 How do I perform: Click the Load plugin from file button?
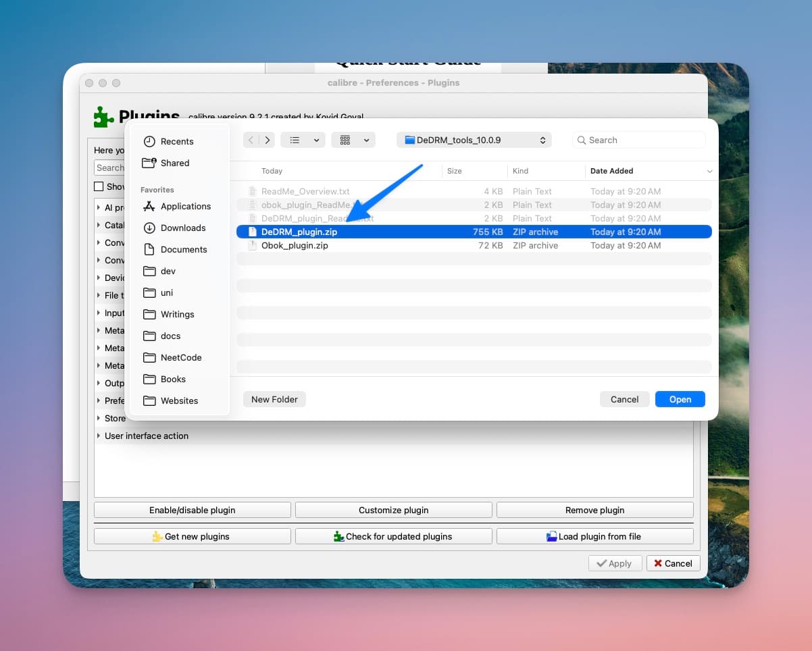[594, 536]
